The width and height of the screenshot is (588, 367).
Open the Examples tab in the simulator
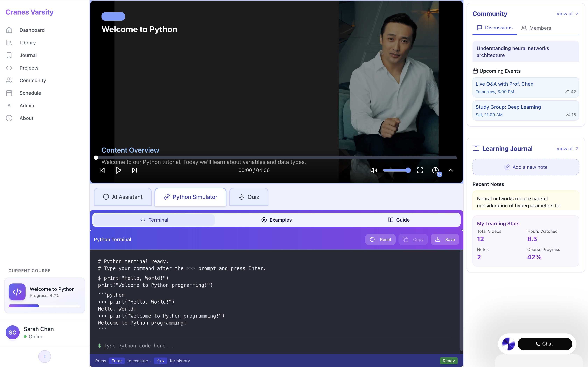[x=276, y=220]
